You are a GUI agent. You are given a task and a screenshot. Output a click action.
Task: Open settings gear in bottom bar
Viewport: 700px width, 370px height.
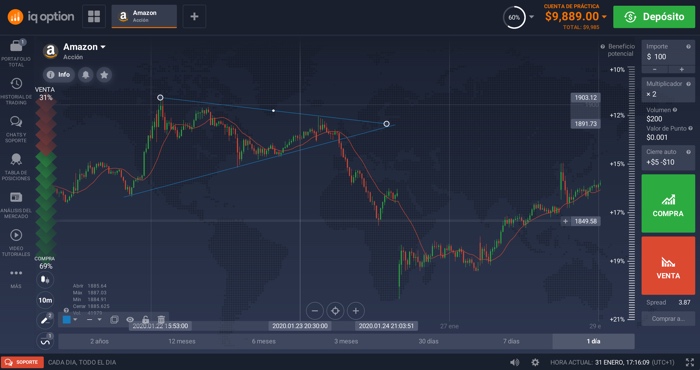(535, 362)
